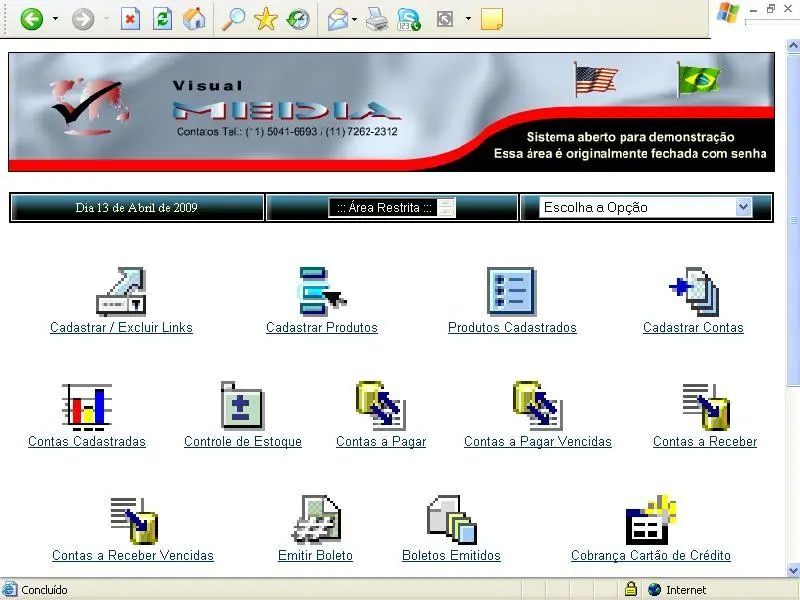Open the 'Cobrança Cartão de Crédito' link
The image size is (800, 600).
[x=651, y=556]
